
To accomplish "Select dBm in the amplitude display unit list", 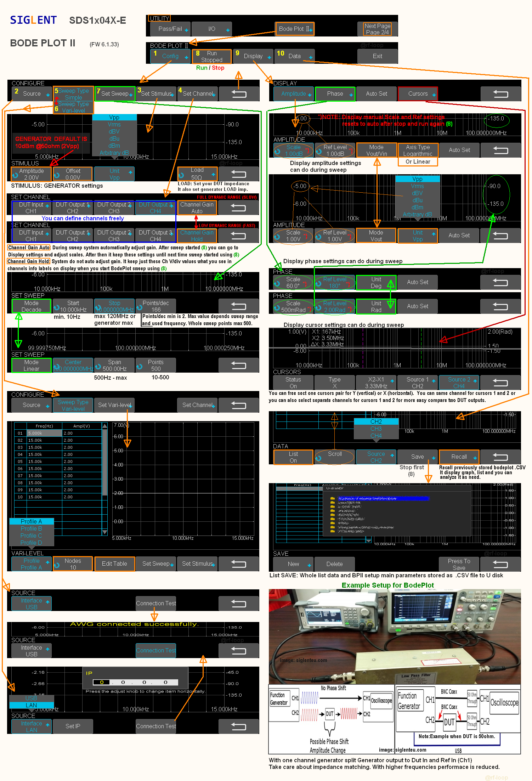I will click(x=417, y=208).
